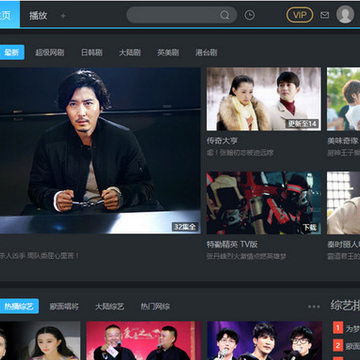
Task: Open the three-dots more menu
Action: (314, 307)
